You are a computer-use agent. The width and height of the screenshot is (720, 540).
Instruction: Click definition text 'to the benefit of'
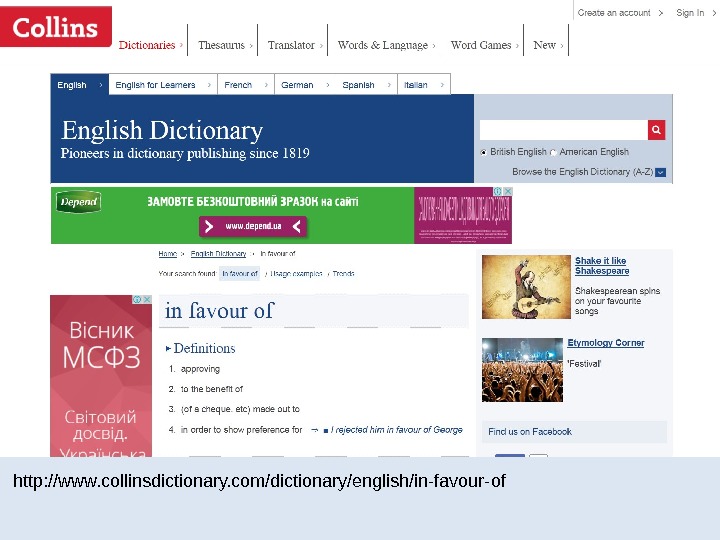pos(212,389)
